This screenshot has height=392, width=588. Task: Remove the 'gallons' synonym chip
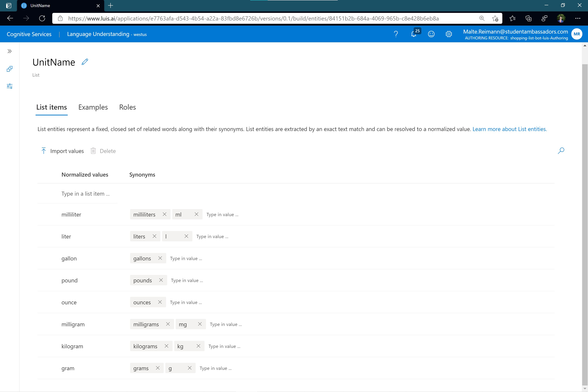[160, 258]
